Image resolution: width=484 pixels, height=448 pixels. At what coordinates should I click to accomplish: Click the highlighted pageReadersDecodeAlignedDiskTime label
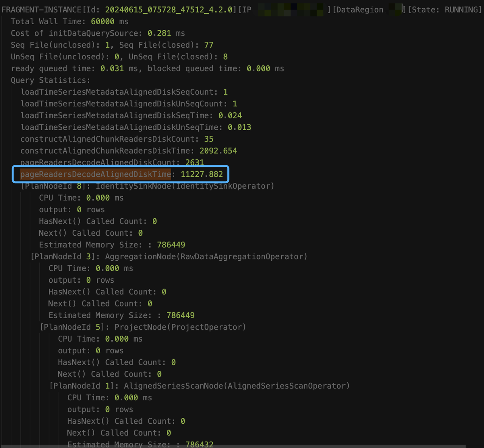coord(96,174)
